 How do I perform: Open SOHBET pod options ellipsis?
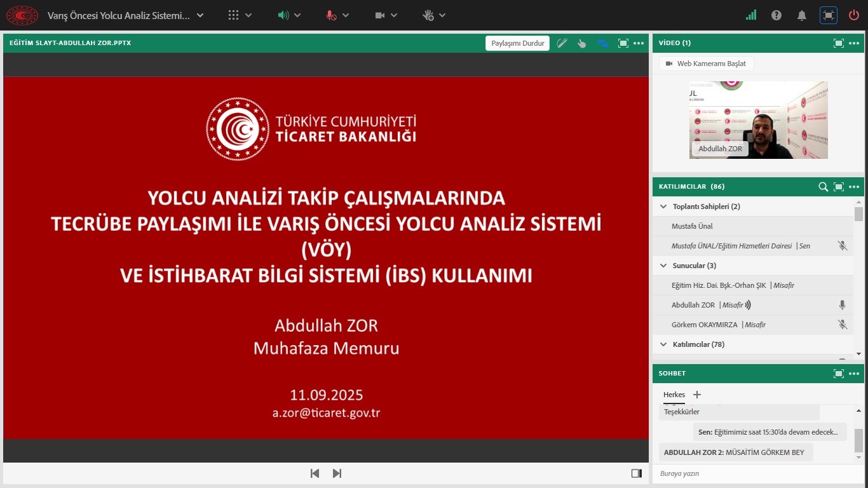click(854, 374)
